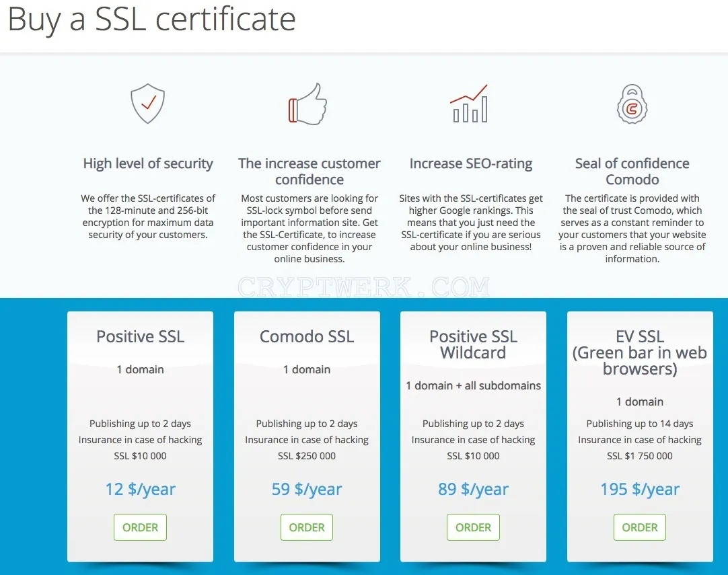Click 'SSL $10 000' in the first Positive SSL card
Viewport: 728px width, 575px height.
coord(140,456)
